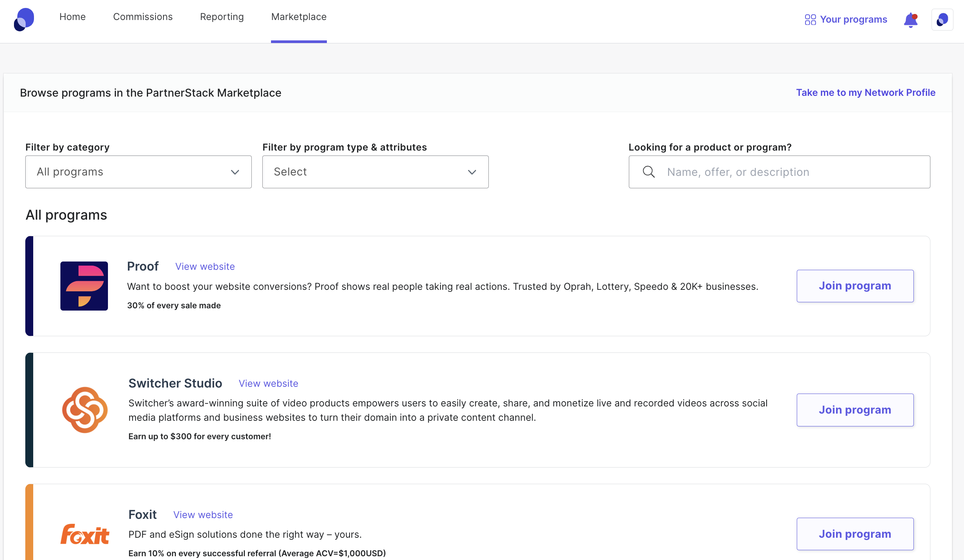The image size is (964, 560).
Task: Click 'Browse programs in the PartnerStack Marketplace' heading
Action: click(x=150, y=93)
